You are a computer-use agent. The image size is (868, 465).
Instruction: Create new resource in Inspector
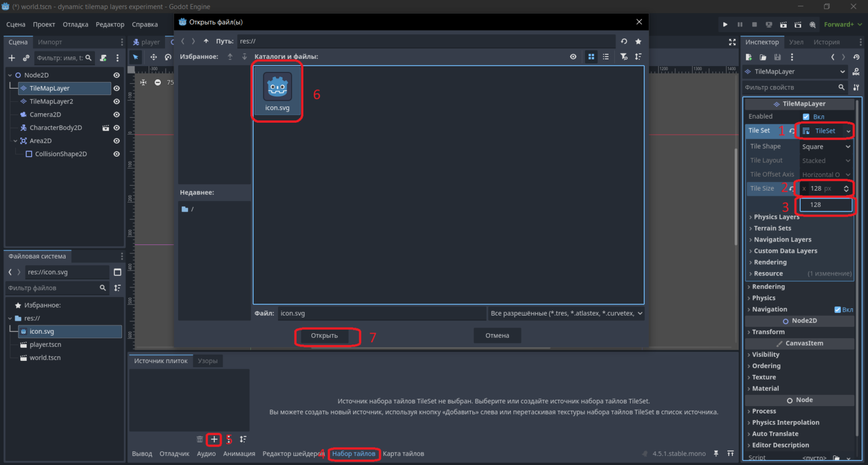click(x=749, y=57)
